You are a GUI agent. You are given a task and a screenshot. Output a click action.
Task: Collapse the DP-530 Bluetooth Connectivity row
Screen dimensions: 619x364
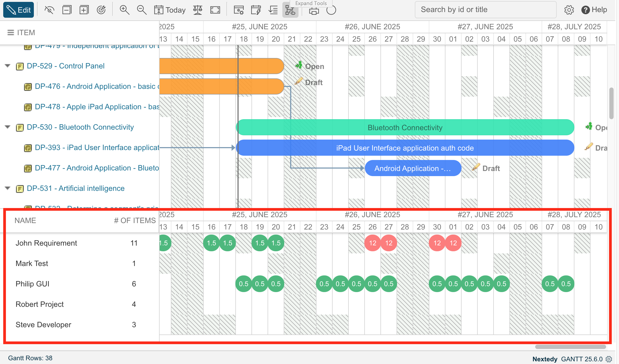(x=8, y=127)
